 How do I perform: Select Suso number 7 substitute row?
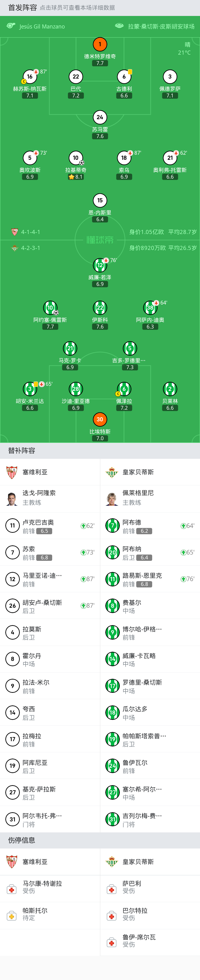click(x=50, y=552)
